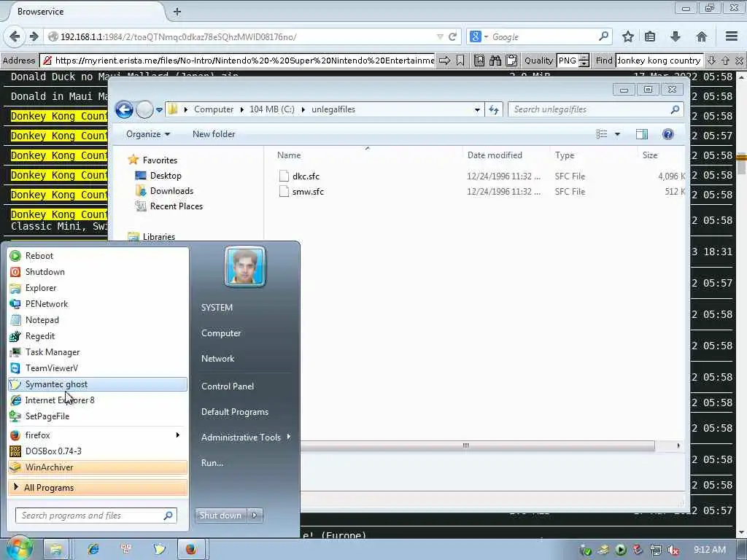
Task: Open the Firefox downloads arrow
Action: [x=675, y=36]
